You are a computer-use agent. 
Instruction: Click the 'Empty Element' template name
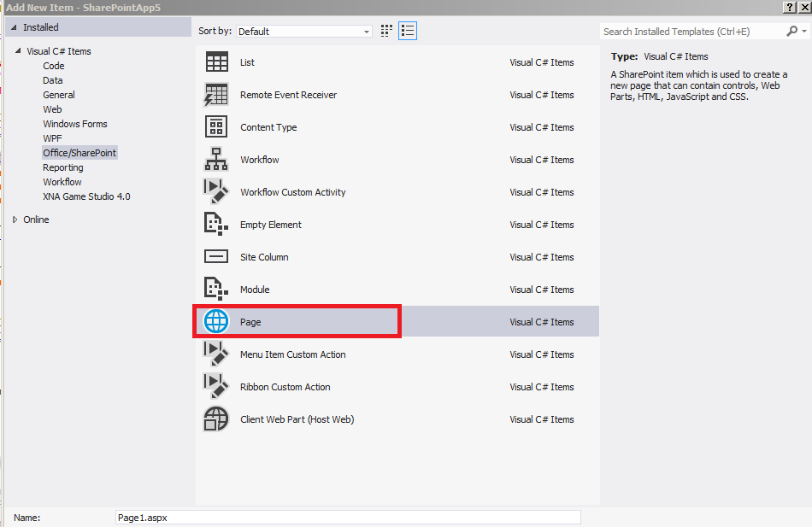tap(271, 225)
